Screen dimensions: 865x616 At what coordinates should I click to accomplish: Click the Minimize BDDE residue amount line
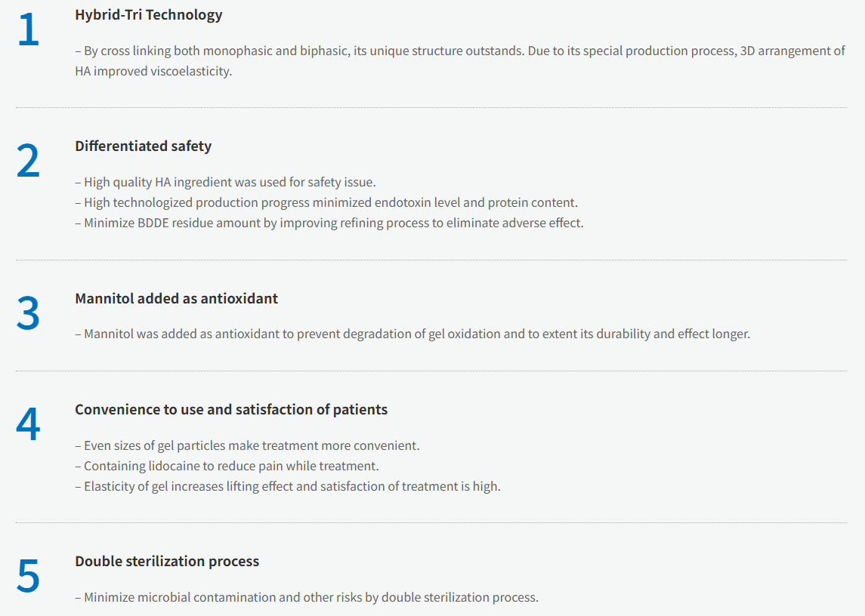329,223
